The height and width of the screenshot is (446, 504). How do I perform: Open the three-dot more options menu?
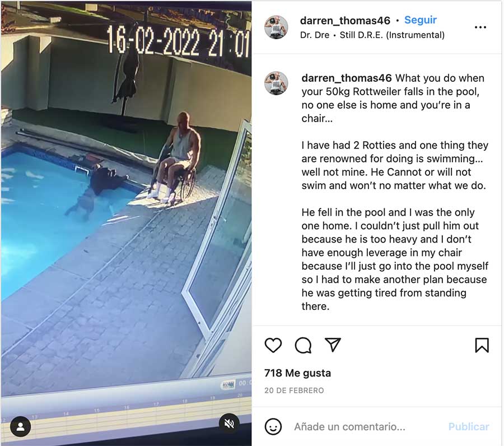click(x=480, y=27)
